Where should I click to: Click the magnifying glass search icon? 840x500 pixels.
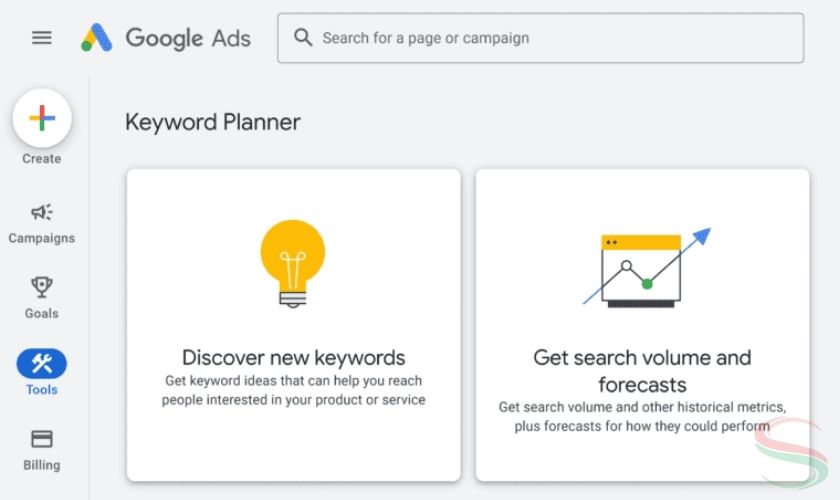tap(303, 38)
